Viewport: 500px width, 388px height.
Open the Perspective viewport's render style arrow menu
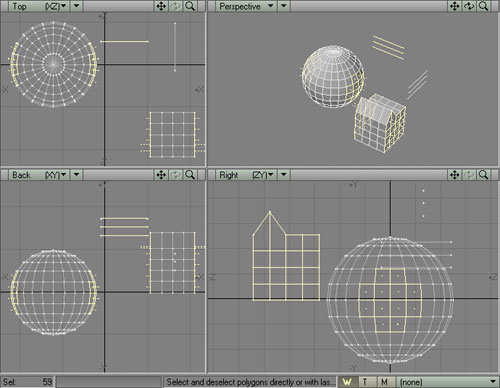click(284, 6)
